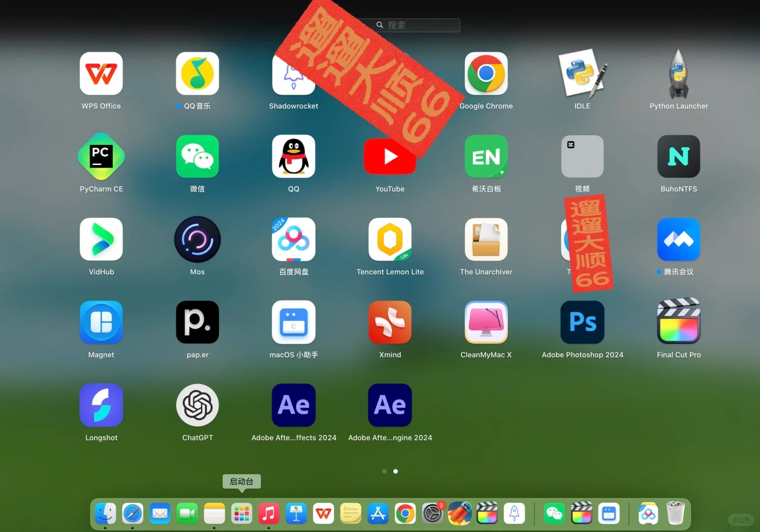Open Final Cut Pro in Launchpad grid
The image size is (760, 532).
coord(679,321)
